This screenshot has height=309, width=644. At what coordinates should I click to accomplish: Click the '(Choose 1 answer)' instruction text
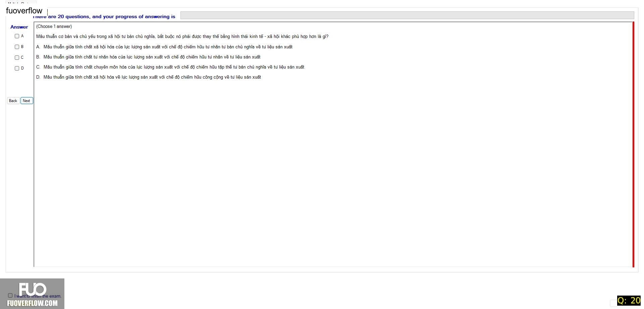click(x=54, y=27)
